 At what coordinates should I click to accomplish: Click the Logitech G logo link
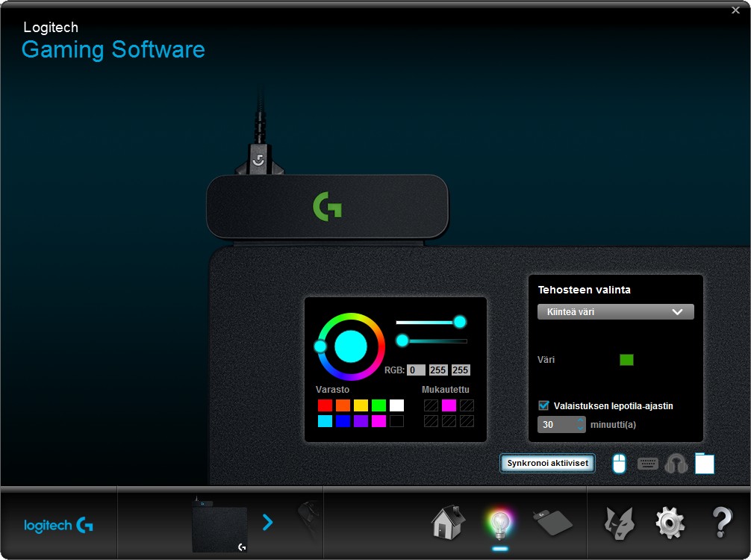tap(58, 525)
